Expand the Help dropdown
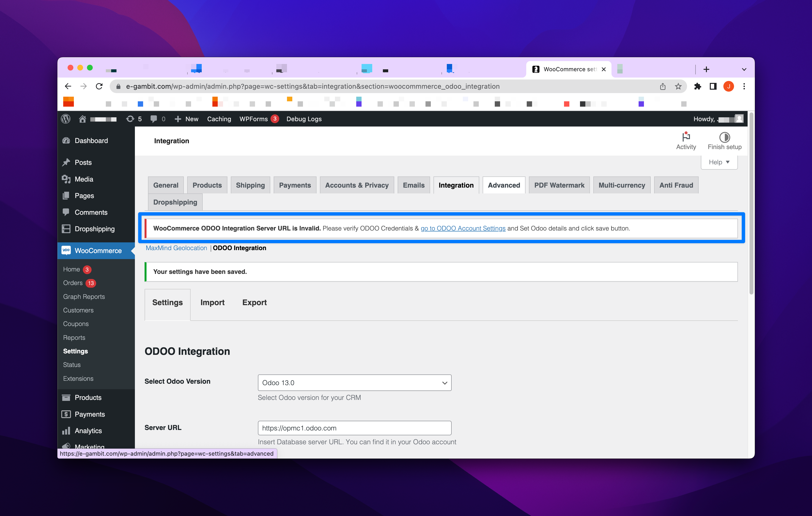This screenshot has width=812, height=516. tap(719, 162)
